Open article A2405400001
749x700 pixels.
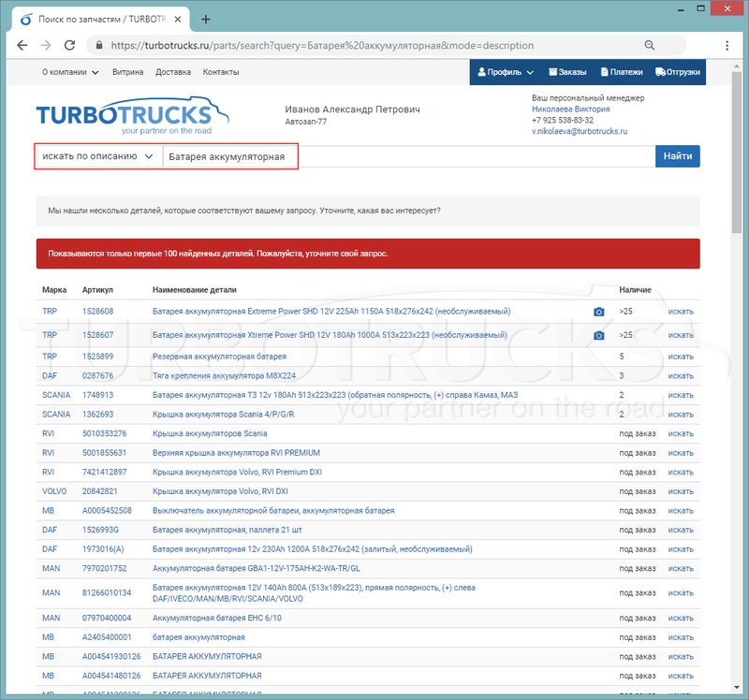pyautogui.click(x=107, y=637)
